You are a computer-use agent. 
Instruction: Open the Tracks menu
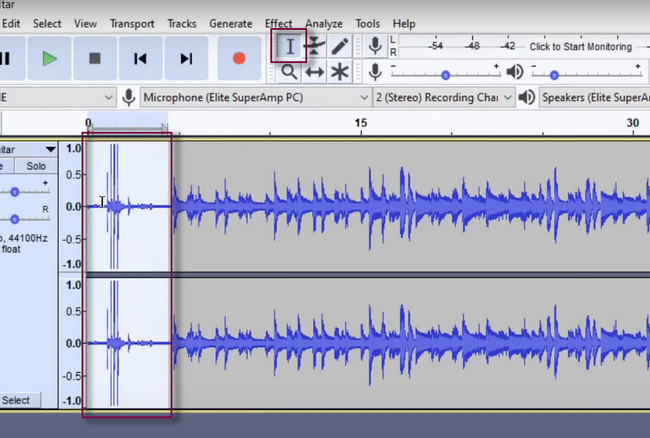coord(182,24)
